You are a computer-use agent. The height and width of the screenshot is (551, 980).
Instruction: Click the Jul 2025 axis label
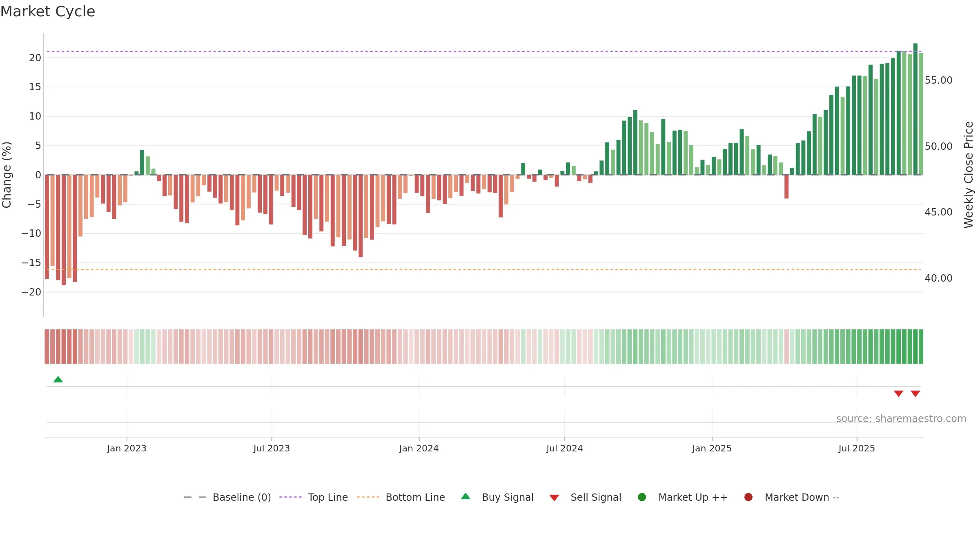pos(857,448)
